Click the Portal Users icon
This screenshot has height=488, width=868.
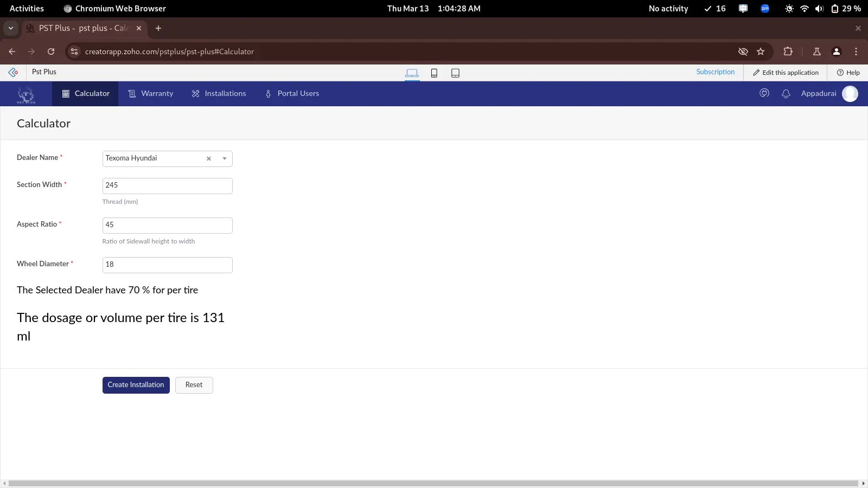(269, 93)
